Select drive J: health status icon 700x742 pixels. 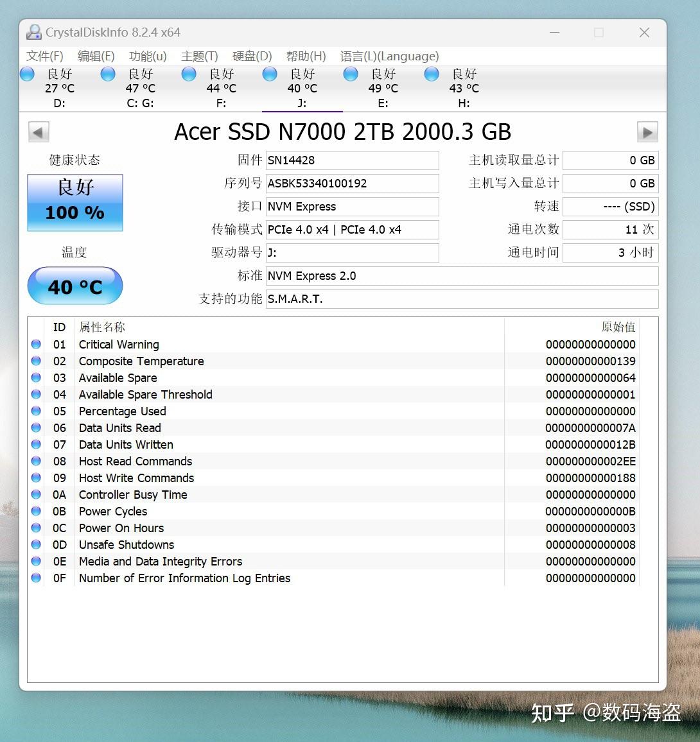tap(270, 74)
